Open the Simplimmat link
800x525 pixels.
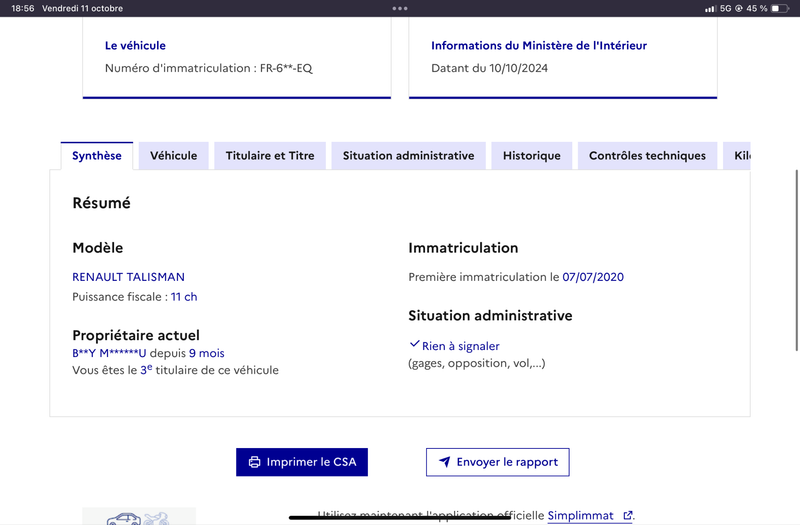pos(581,516)
